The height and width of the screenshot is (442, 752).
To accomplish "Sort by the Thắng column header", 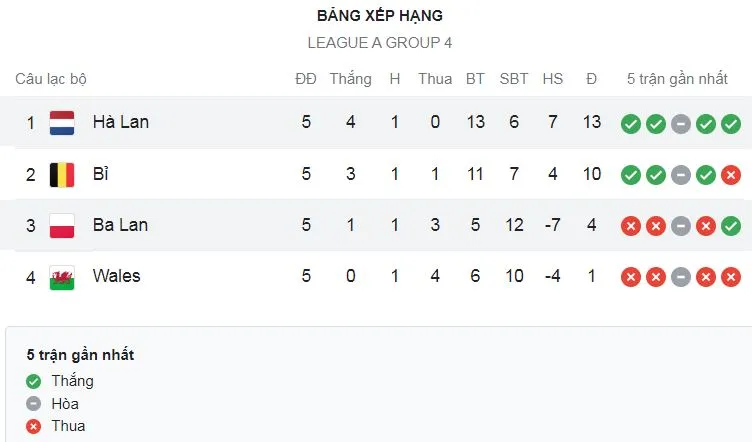I will pos(350,79).
